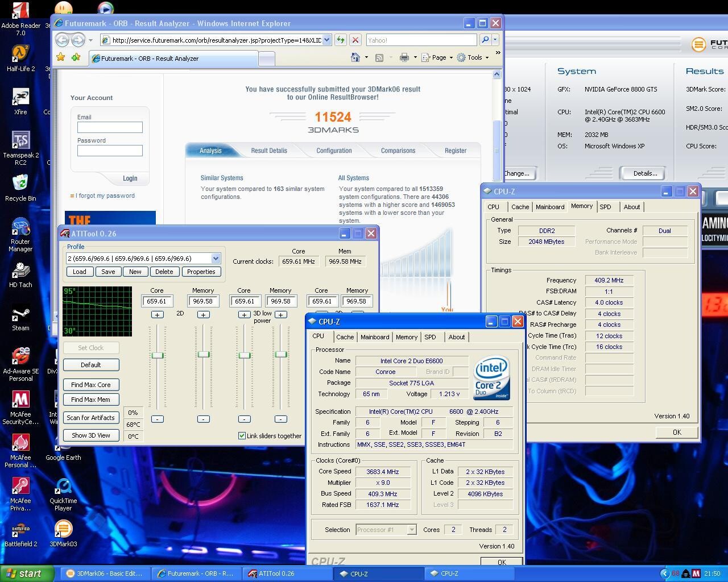Select the QuickTime Player icon
Screen dimensions: 728x582
coord(63,494)
